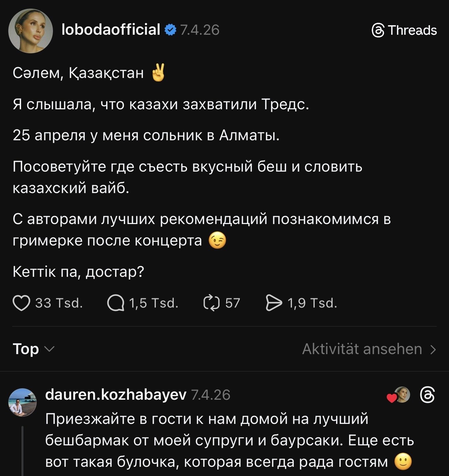Click the 1,9 Tsd. shares count

coord(312,303)
